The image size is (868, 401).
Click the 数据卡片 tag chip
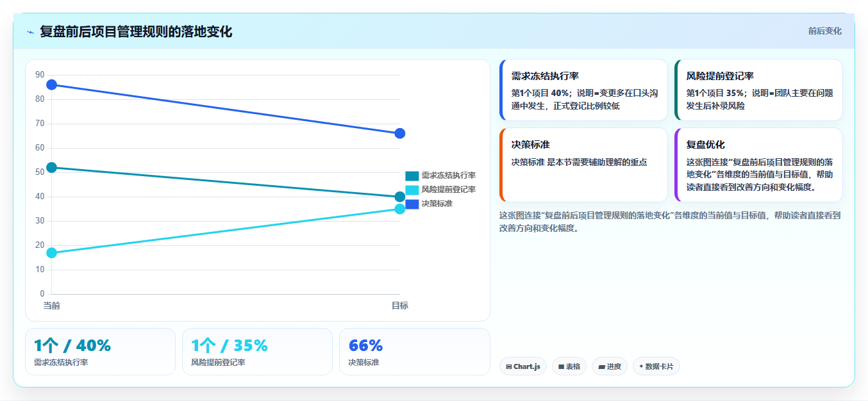656,366
